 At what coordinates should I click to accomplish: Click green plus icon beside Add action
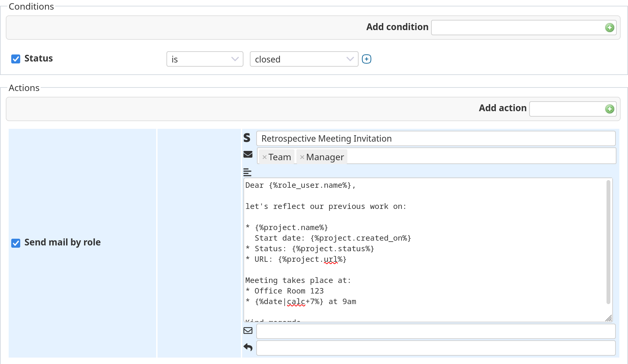[609, 109]
